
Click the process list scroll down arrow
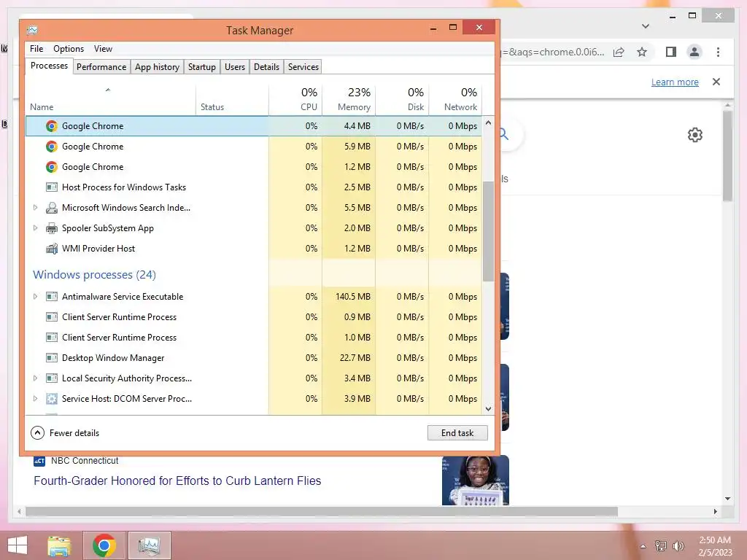coord(488,408)
